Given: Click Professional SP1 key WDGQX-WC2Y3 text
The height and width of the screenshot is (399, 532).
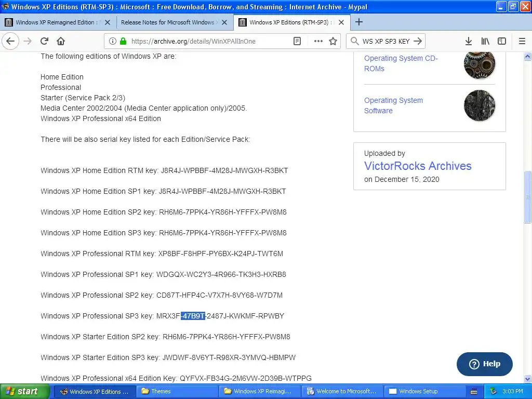Looking at the screenshot, I should tap(221, 274).
